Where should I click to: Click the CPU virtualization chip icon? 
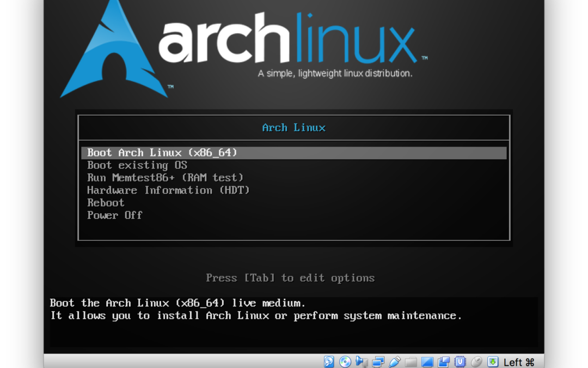[x=460, y=361]
